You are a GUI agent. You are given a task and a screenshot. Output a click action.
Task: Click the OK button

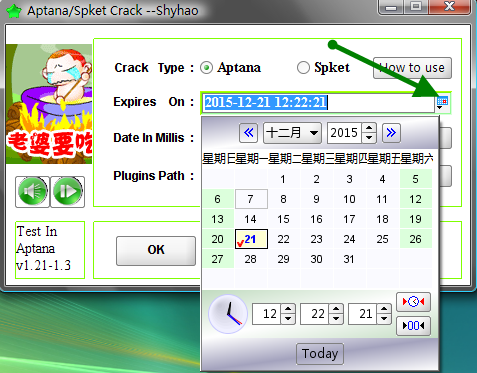156,250
